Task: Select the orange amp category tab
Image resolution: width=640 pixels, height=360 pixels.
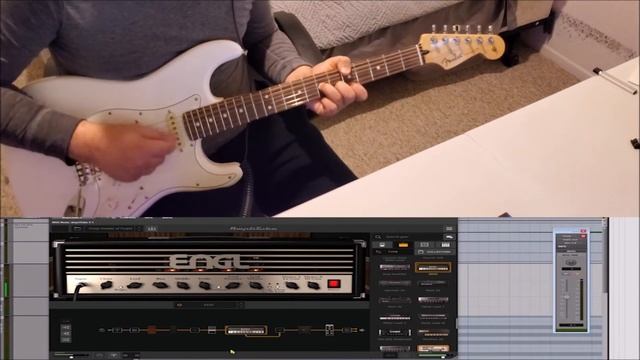Action: pos(403,245)
